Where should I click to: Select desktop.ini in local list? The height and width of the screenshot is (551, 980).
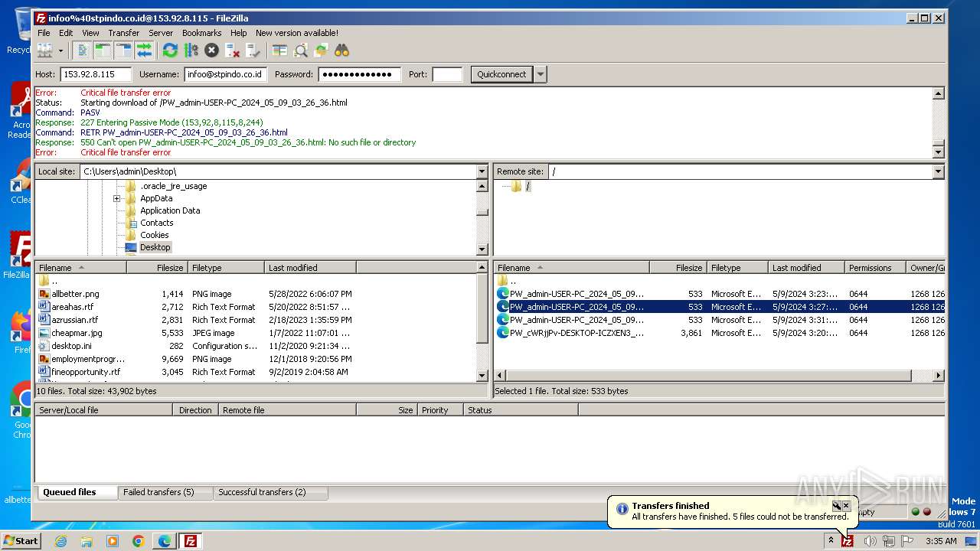(71, 346)
